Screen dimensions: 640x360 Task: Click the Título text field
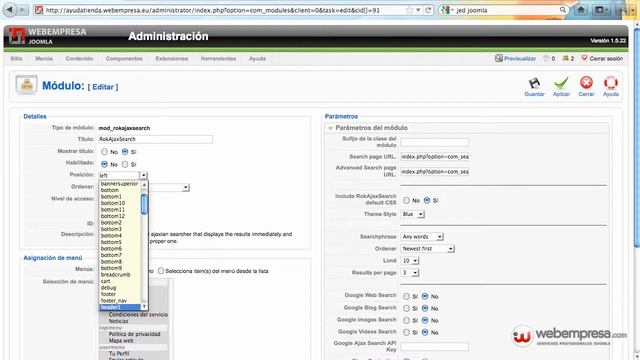point(155,139)
